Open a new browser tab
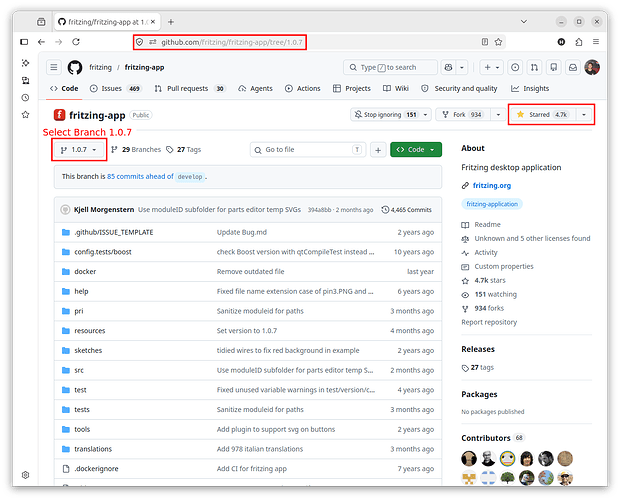 point(171,22)
